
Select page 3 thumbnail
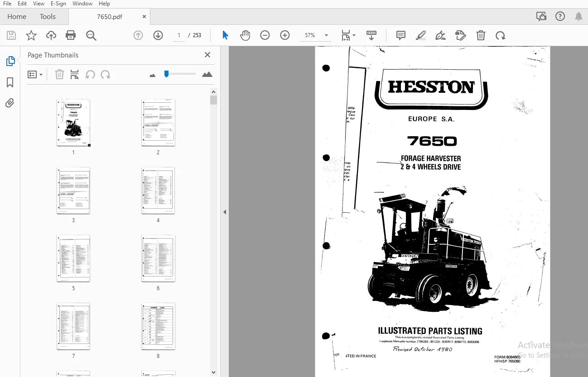coord(73,191)
